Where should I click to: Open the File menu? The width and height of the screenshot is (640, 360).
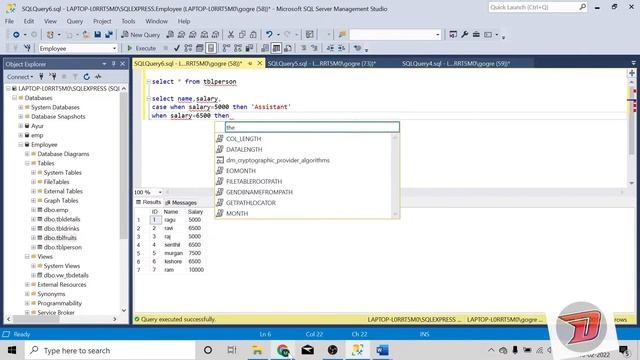(x=9, y=21)
